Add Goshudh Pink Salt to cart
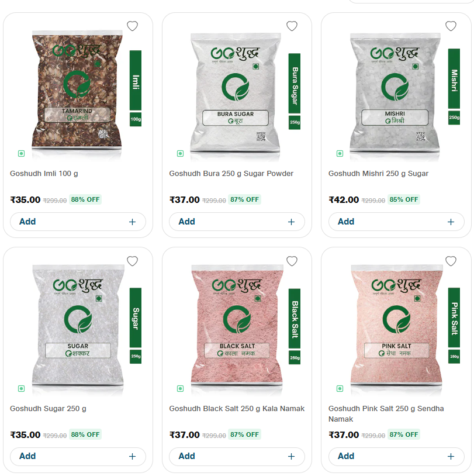Viewport: 474px width, 476px height. pos(396,456)
